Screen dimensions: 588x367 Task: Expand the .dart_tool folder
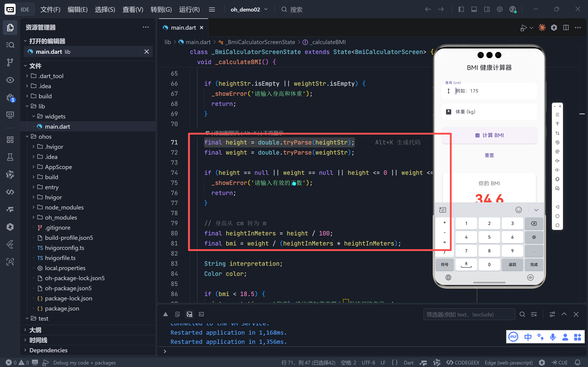coord(51,76)
